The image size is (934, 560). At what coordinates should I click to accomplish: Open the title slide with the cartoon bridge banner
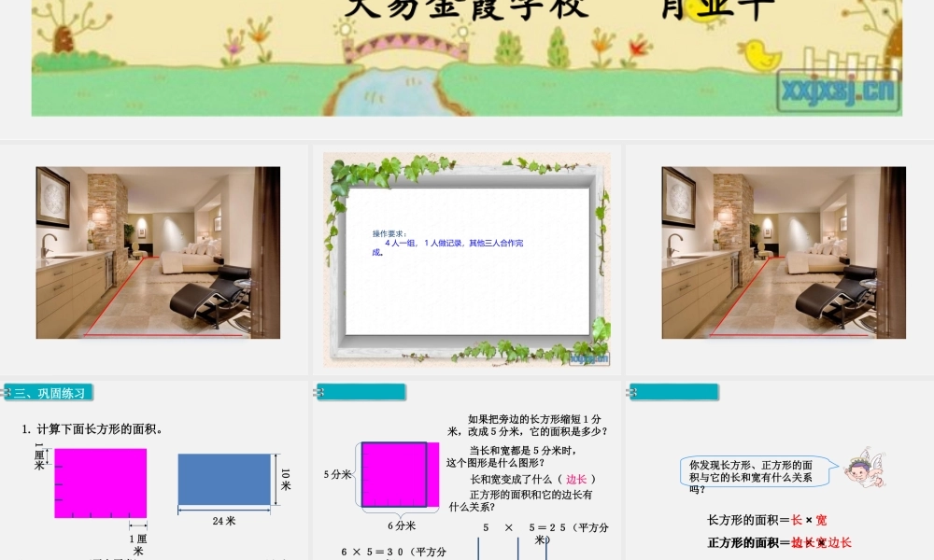[466, 58]
